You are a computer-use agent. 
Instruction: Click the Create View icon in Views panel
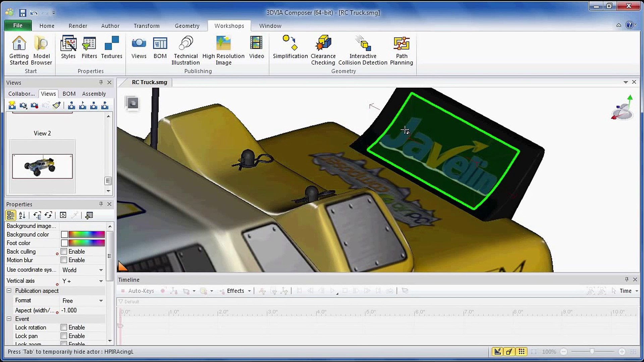[x=12, y=106]
